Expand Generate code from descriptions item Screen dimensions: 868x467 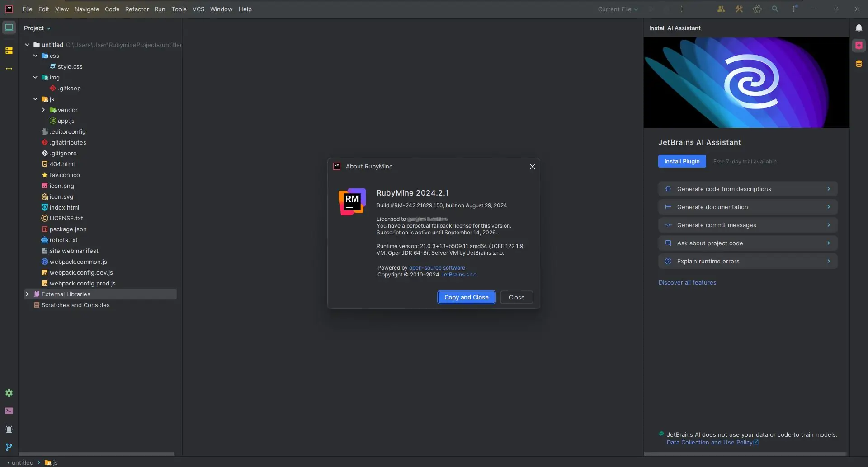[748, 189]
